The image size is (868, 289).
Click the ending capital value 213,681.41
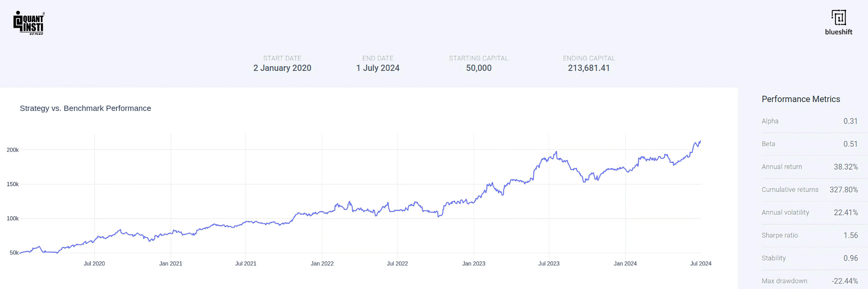[x=589, y=68]
